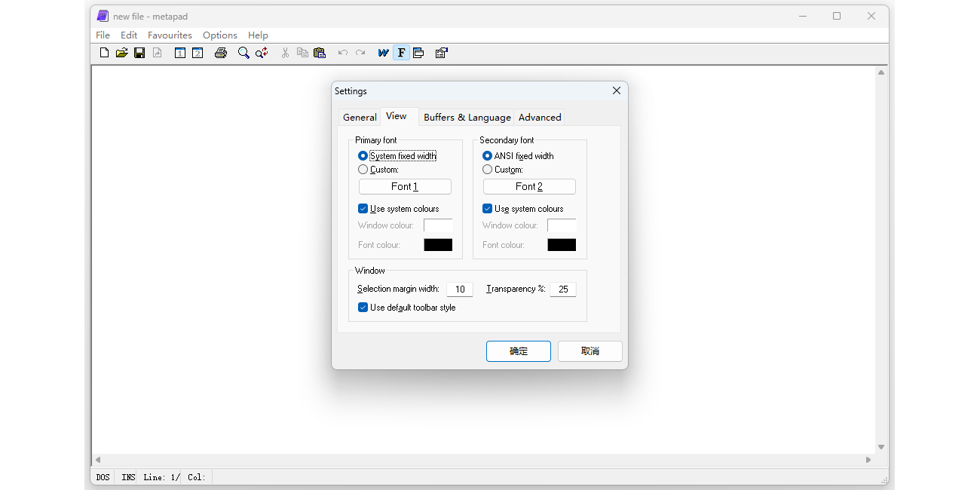Click the INS status bar indicator
Screen dimensions: 980x490
(x=128, y=477)
